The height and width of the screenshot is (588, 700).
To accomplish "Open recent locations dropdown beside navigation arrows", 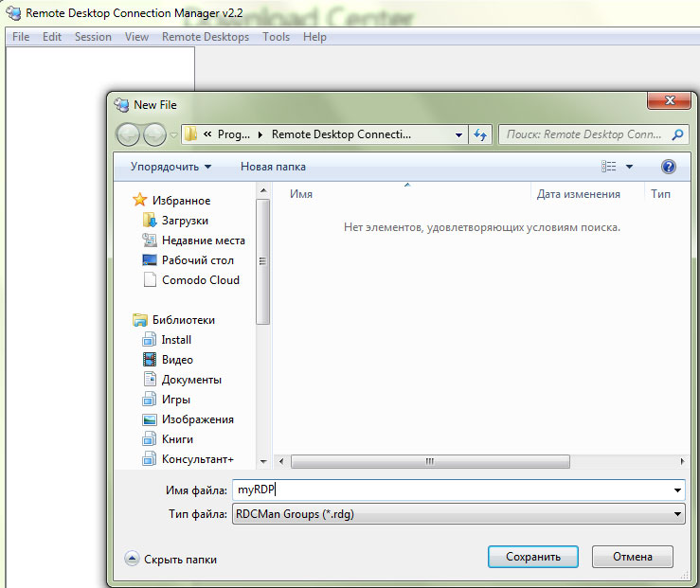I will coord(173,134).
